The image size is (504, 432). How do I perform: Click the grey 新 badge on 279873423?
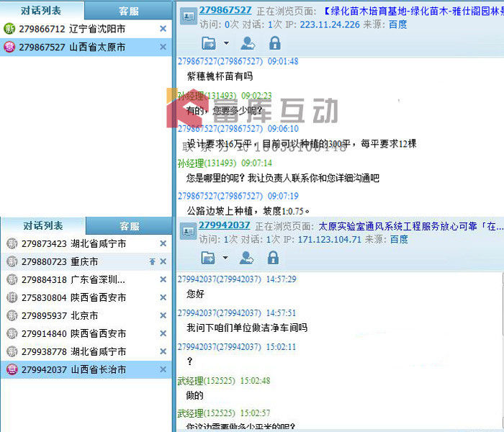click(12, 243)
